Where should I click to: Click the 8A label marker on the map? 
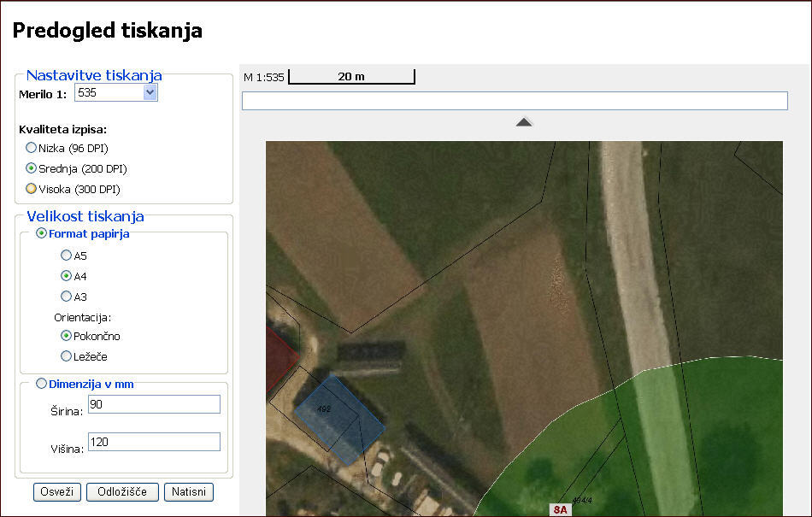coord(560,510)
